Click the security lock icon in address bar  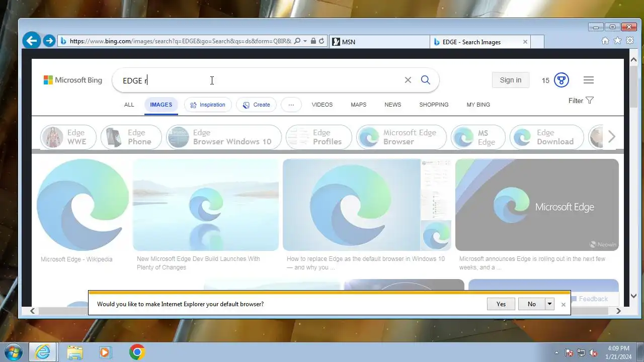point(313,41)
